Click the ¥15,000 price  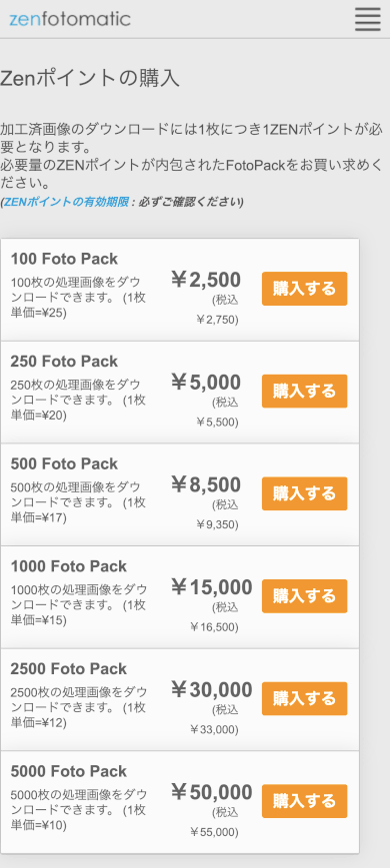(212, 587)
